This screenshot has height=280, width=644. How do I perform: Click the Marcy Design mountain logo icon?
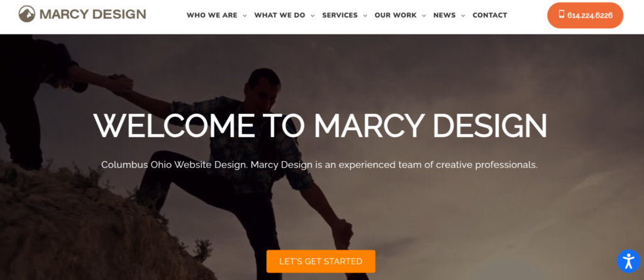[x=26, y=14]
